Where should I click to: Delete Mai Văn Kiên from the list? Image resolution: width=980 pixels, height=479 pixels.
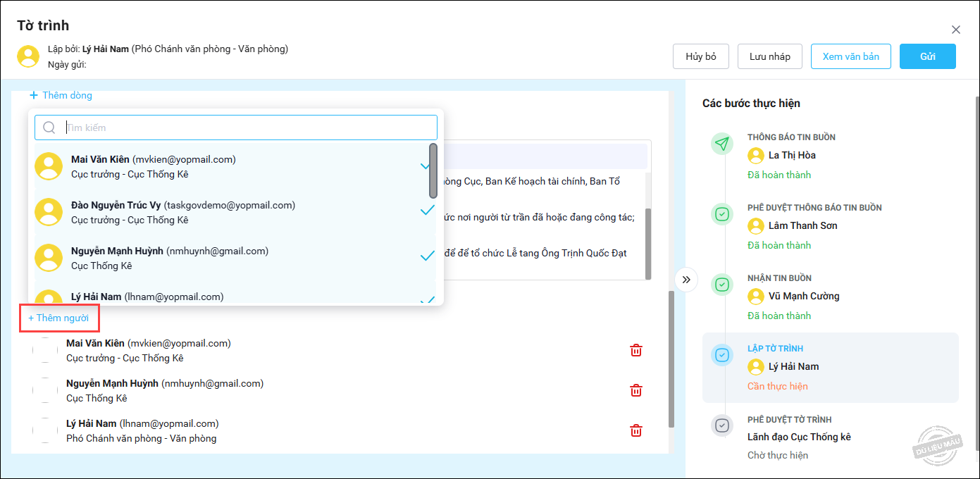635,350
